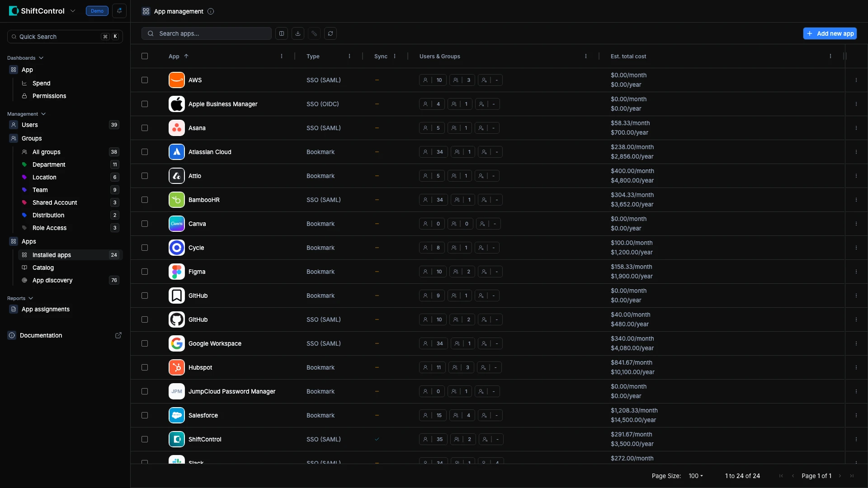Open the ShiftControl workspace dropdown
The width and height of the screenshot is (868, 488).
[73, 11]
